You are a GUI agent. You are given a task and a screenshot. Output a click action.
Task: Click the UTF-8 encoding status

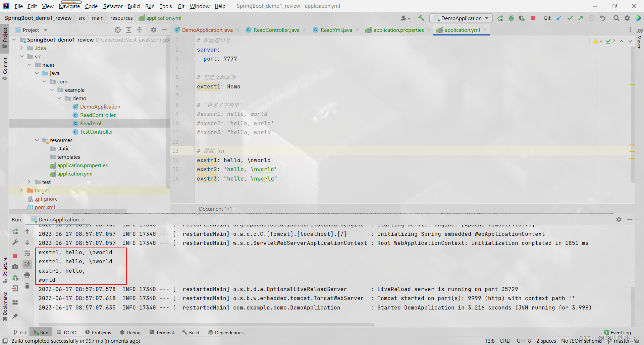pyautogui.click(x=524, y=341)
